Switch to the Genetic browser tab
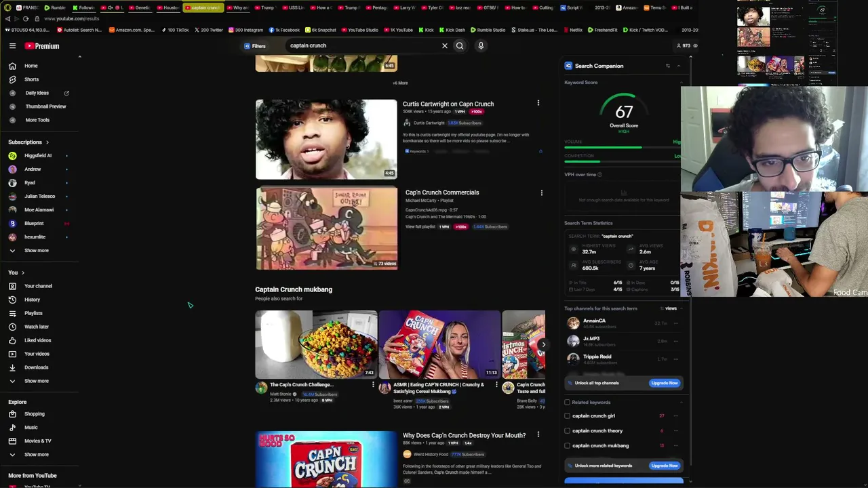868x488 pixels. [139, 7]
